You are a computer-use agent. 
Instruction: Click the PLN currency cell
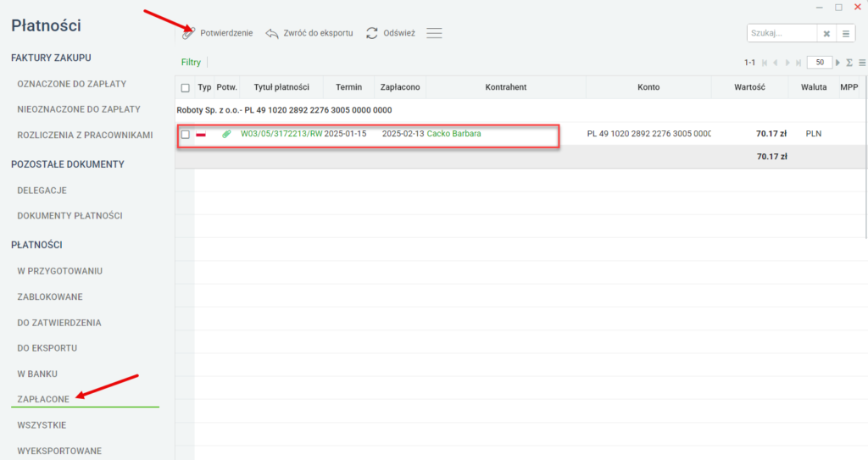pos(814,133)
